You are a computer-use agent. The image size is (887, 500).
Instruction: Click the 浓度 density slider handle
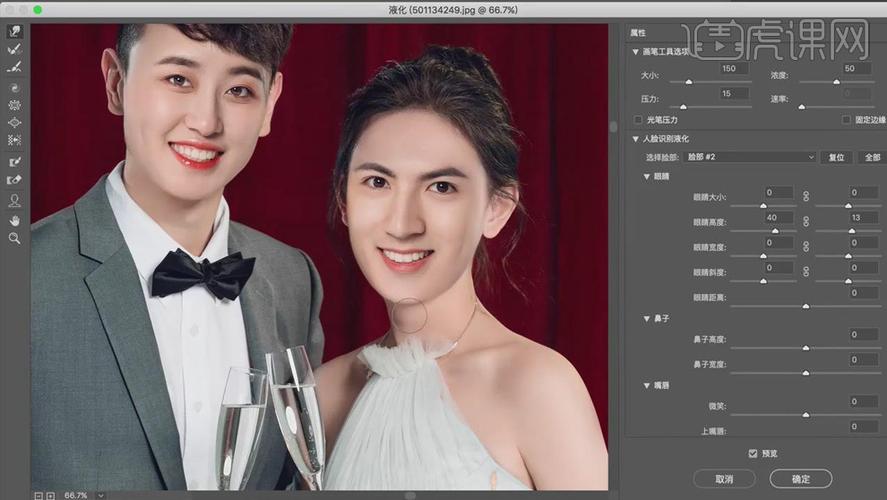pos(837,82)
